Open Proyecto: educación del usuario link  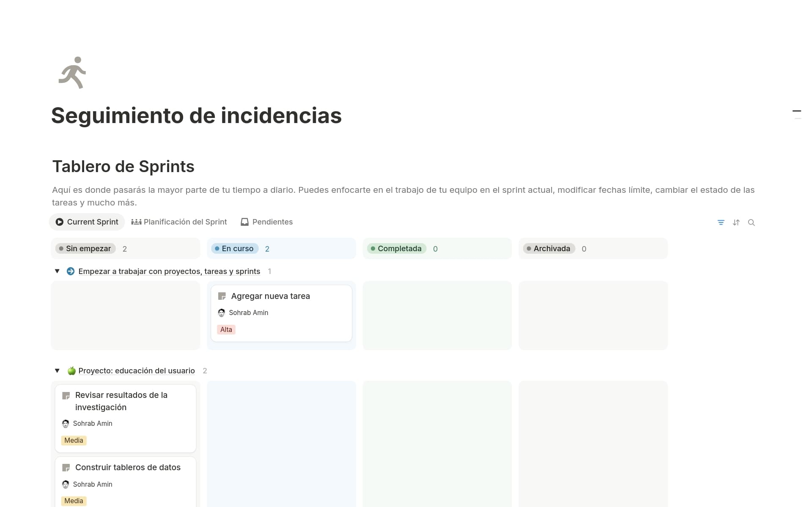pyautogui.click(x=136, y=371)
